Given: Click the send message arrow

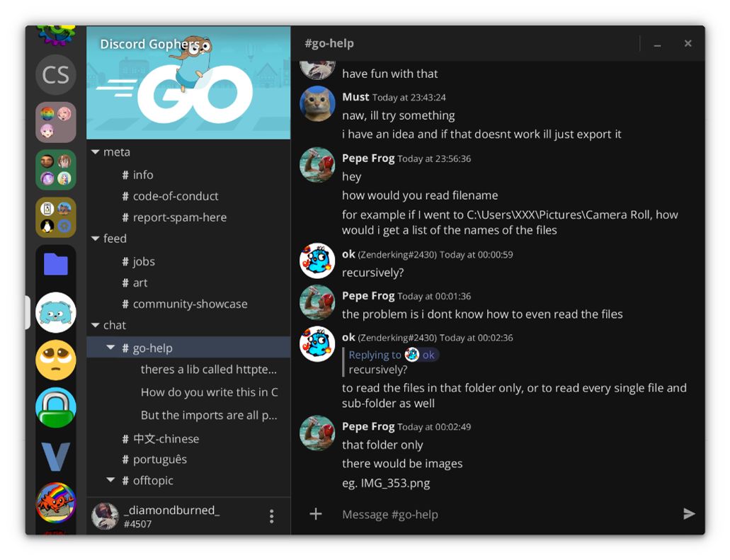Looking at the screenshot, I should (688, 514).
